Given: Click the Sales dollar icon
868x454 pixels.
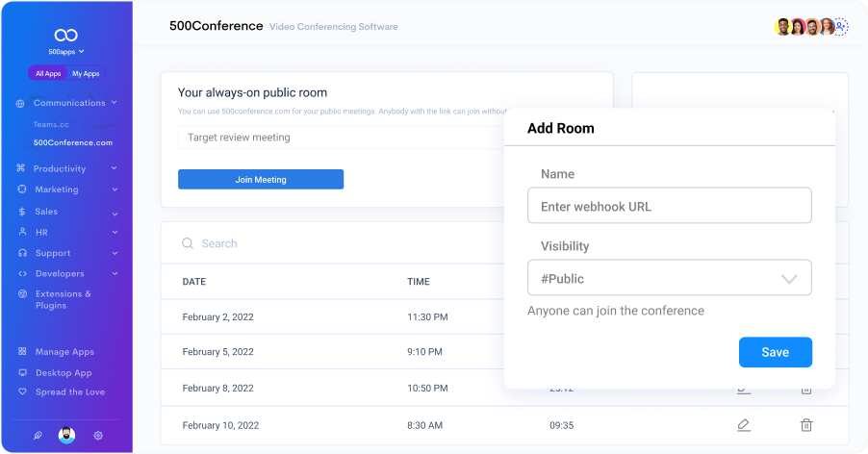Looking at the screenshot, I should click(22, 212).
